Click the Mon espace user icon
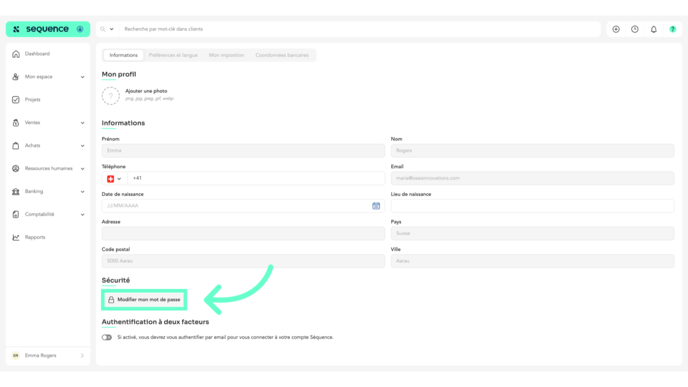The image size is (688, 387). click(x=16, y=77)
